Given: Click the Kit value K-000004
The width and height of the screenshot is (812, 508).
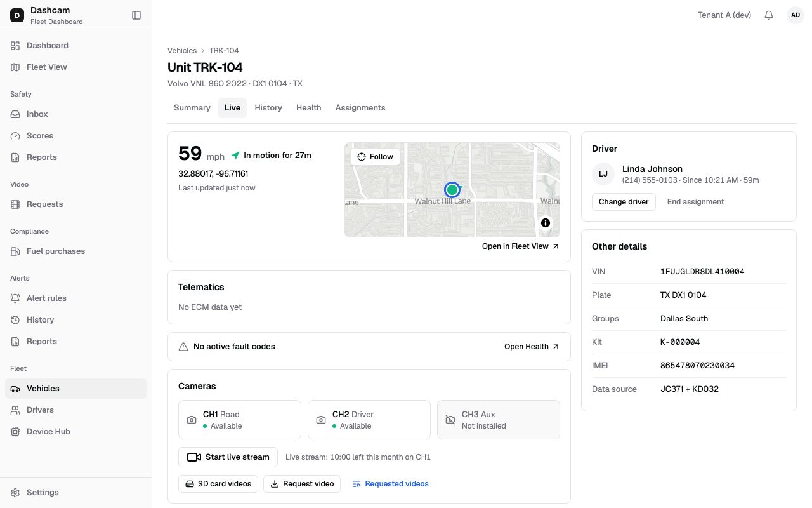Looking at the screenshot, I should point(680,342).
